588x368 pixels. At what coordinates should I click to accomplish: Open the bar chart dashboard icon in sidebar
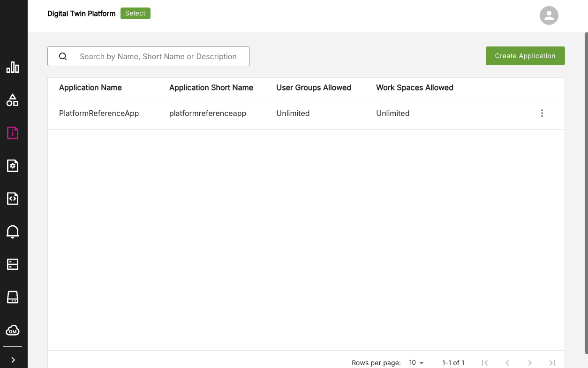[13, 68]
